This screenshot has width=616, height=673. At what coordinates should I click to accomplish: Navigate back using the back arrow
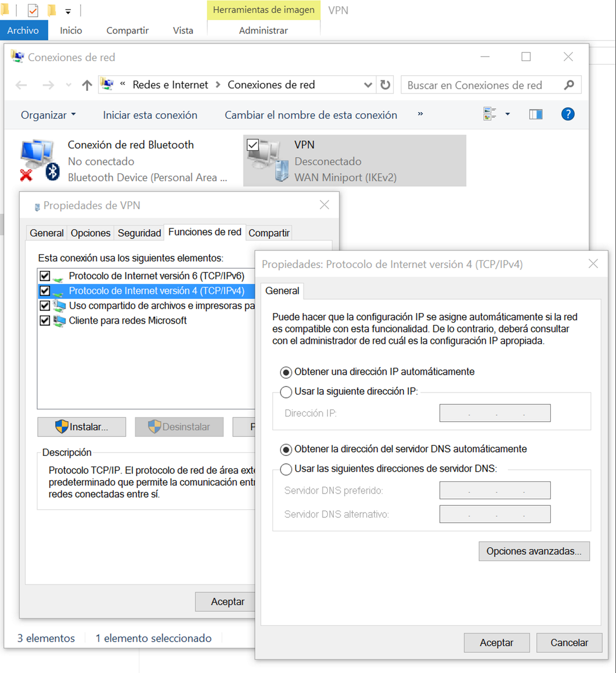tap(21, 85)
